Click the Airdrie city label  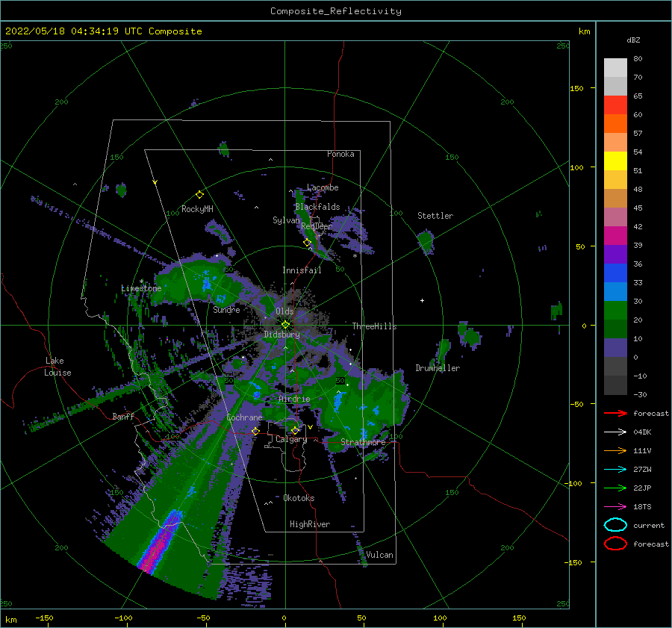coord(294,399)
